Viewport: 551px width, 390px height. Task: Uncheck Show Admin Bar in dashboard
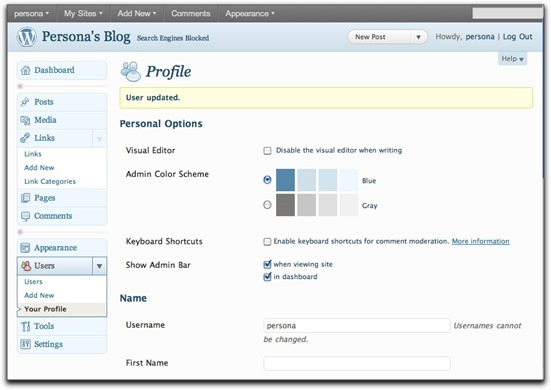pyautogui.click(x=267, y=277)
